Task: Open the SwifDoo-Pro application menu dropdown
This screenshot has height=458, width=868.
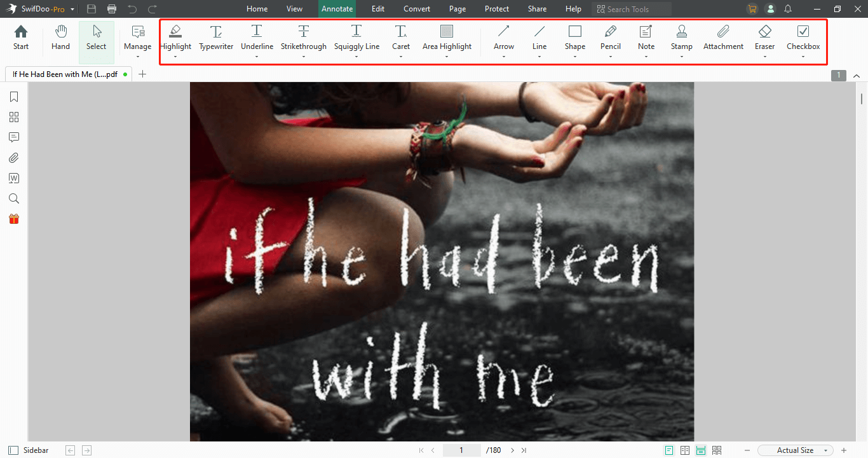Action: 72,10
